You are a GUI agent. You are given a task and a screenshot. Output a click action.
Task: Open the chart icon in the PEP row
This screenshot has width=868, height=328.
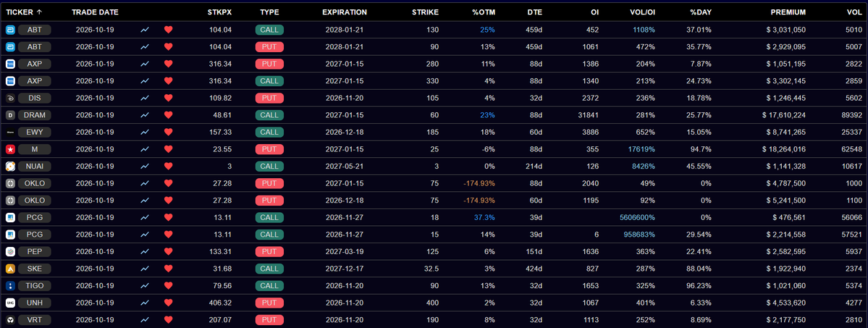tap(145, 251)
